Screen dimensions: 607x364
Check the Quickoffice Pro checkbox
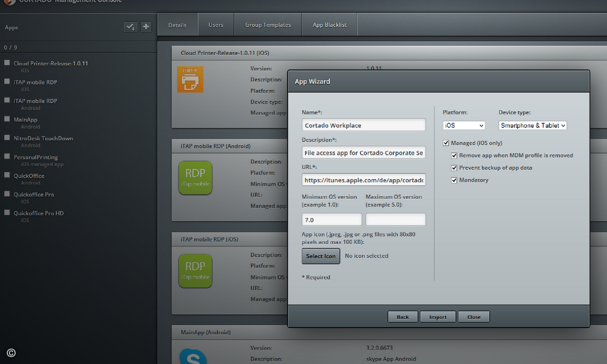(x=7, y=194)
